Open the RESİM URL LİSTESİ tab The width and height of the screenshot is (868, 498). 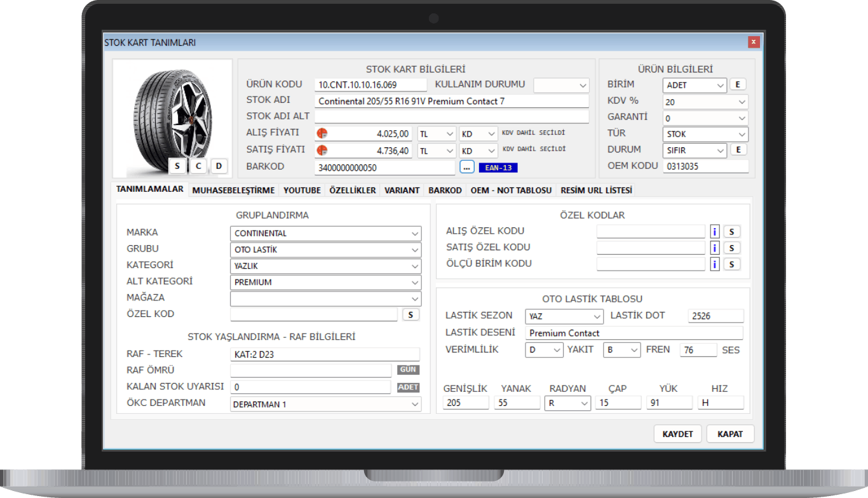(x=597, y=190)
